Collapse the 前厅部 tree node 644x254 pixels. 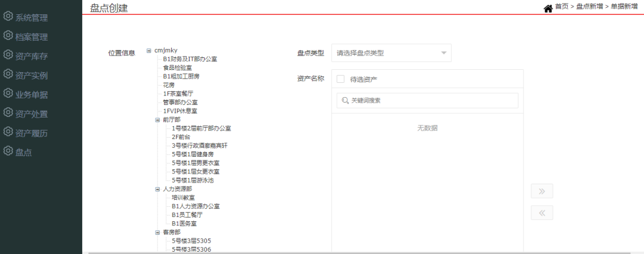point(157,119)
